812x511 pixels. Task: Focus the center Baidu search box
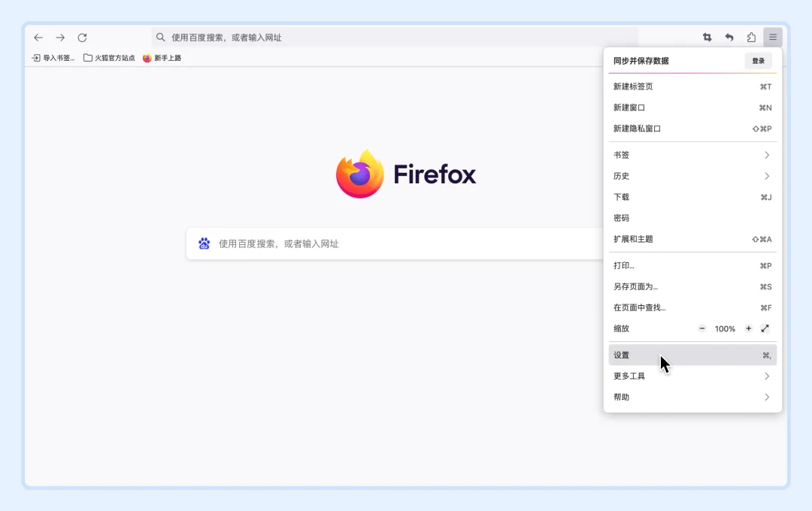(x=395, y=243)
